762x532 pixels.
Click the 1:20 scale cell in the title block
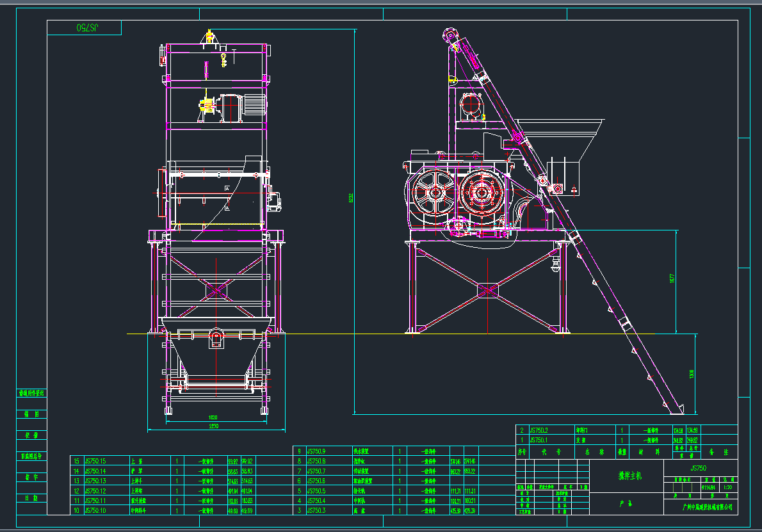(x=727, y=487)
